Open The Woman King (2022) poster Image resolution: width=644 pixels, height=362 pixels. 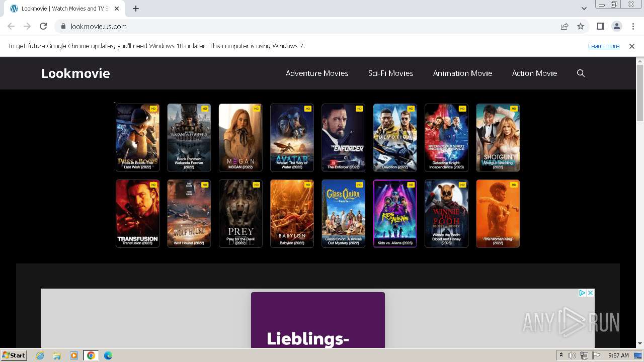498,214
